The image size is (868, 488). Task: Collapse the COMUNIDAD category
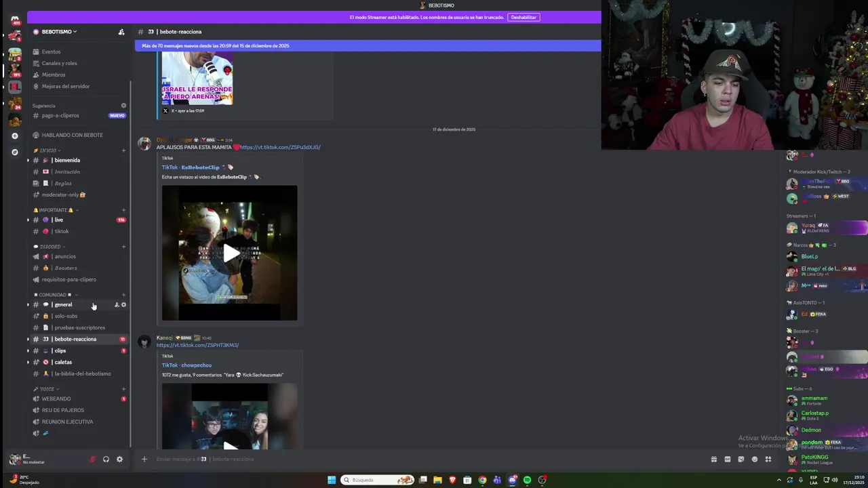(x=54, y=295)
